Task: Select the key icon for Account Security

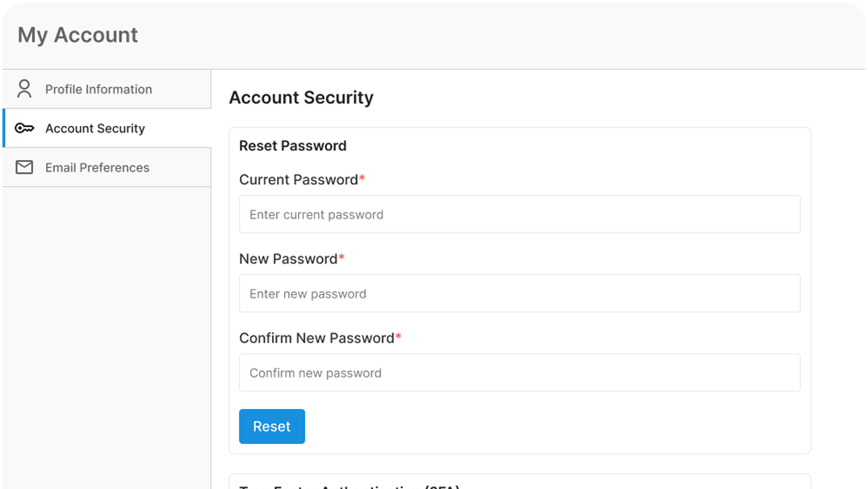Action: tap(26, 128)
